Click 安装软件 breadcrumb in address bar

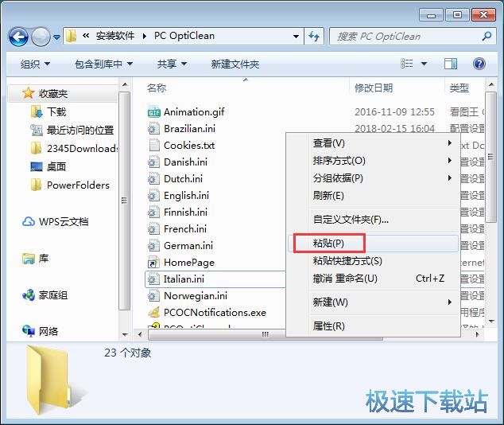[114, 36]
